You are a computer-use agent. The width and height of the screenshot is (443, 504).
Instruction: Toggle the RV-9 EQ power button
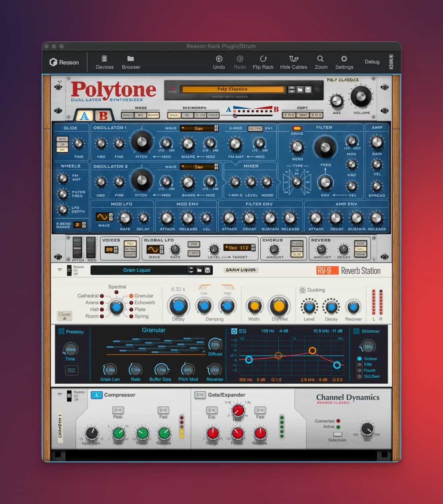tap(234, 331)
